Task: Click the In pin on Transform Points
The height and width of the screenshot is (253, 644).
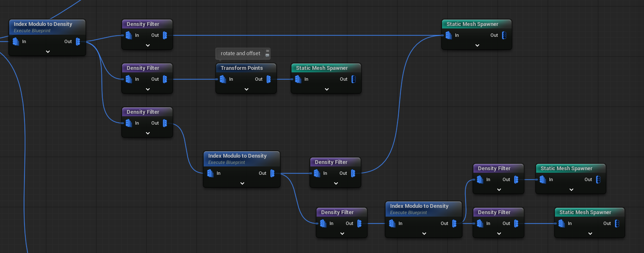Action: point(222,79)
